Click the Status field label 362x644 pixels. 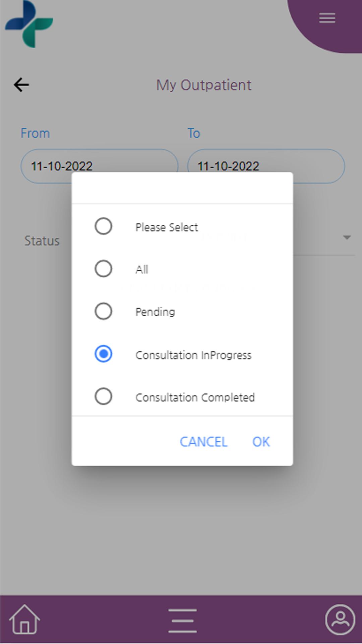(42, 241)
